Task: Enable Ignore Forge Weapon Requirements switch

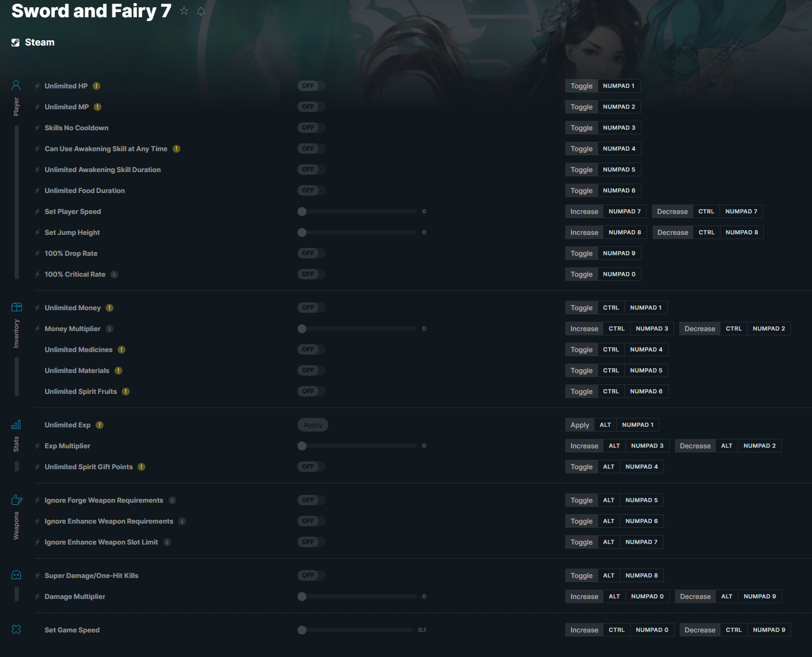Action: [312, 500]
